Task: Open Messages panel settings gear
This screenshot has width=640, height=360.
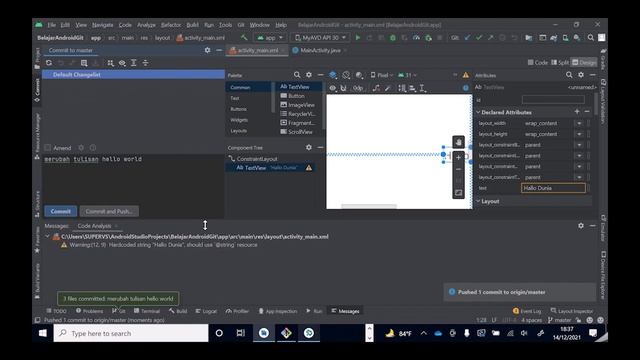Action: pyautogui.click(x=581, y=225)
